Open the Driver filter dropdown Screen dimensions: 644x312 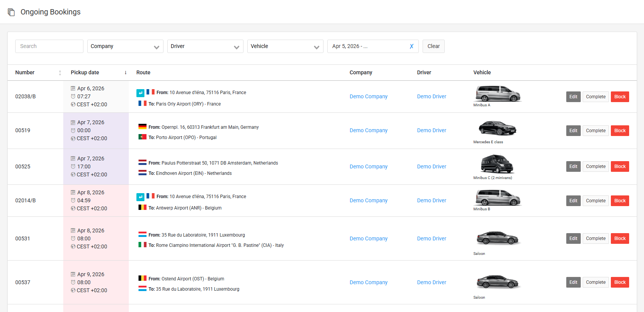[205, 46]
